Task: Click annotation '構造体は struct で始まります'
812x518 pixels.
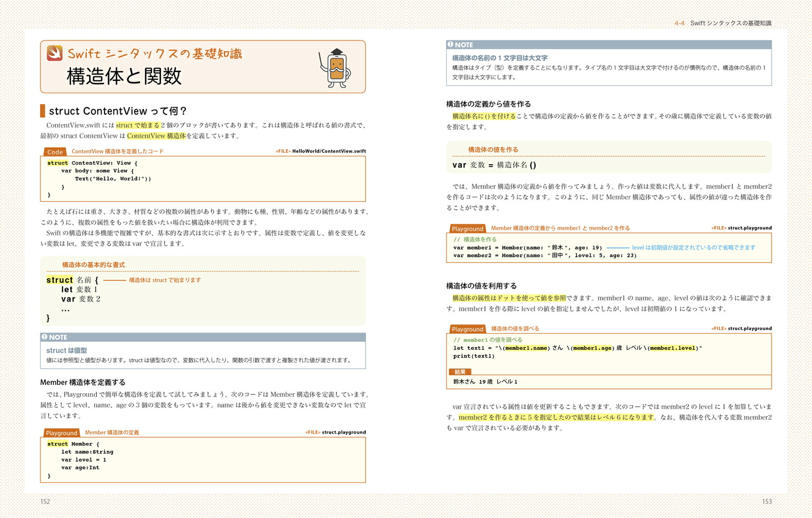Action: (165, 280)
